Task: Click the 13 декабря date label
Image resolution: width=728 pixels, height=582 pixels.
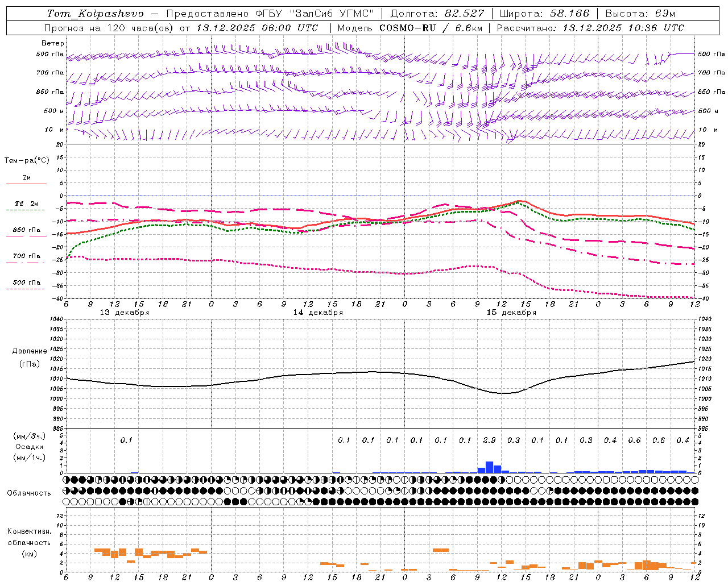Action: [x=125, y=313]
